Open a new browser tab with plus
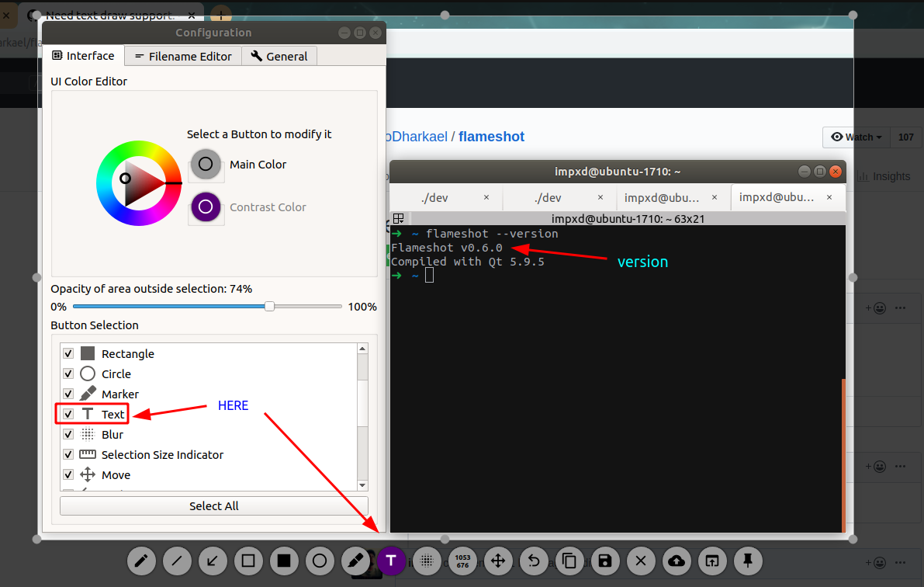 220,14
